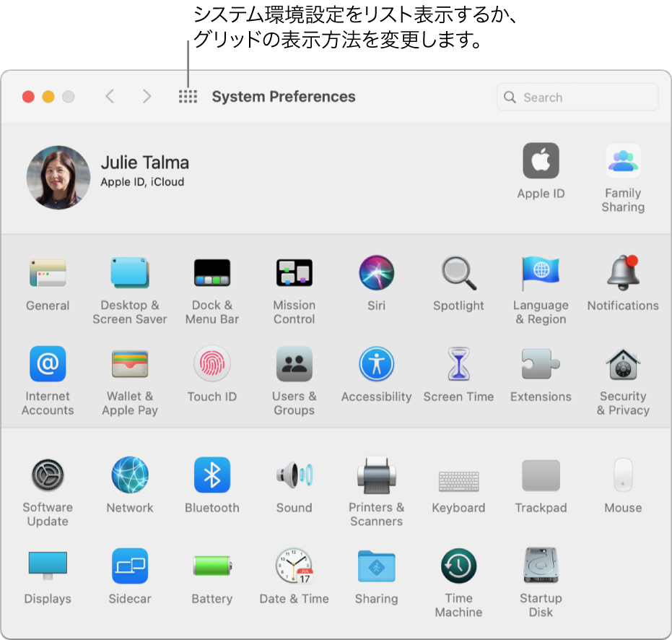Open Wallet & Apple Pay preferences

pos(130,364)
